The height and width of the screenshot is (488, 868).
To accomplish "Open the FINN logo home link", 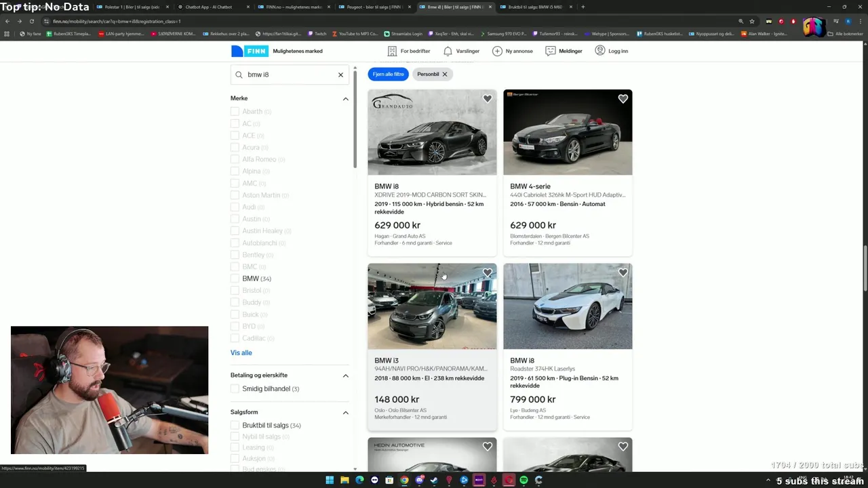I will [x=250, y=51].
